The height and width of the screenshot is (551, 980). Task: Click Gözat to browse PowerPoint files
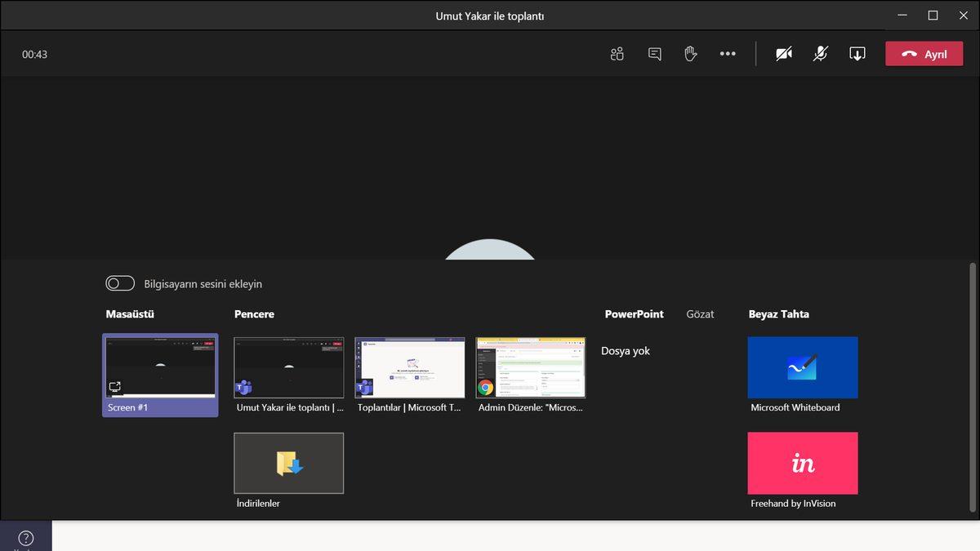(700, 313)
